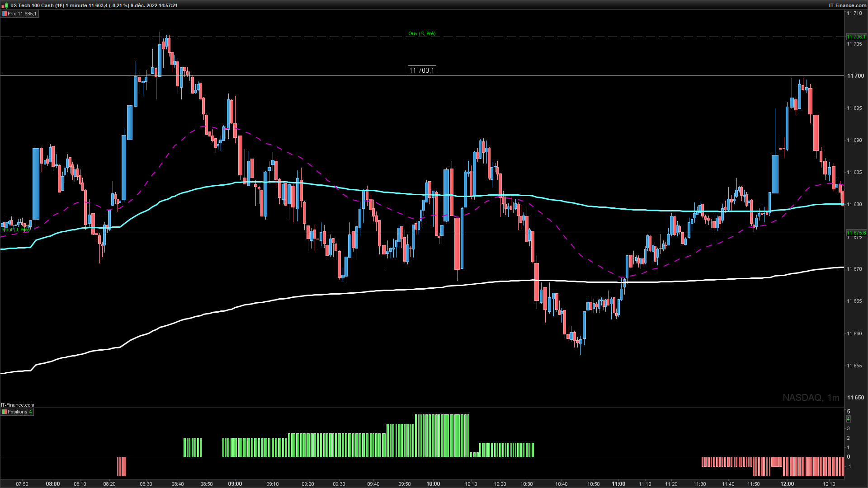The image size is (868, 488).
Task: Click the 10:00 time axis label
Action: coord(433,483)
